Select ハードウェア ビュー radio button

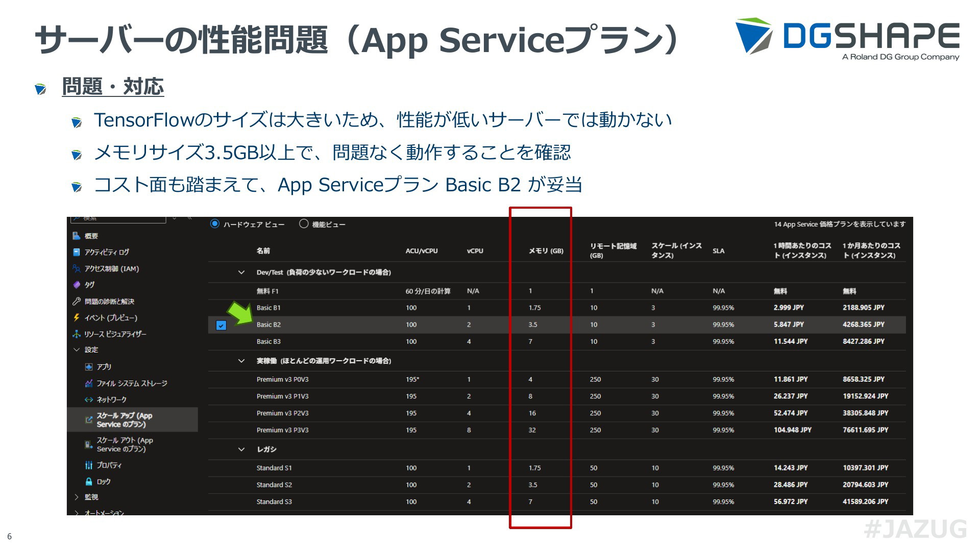215,223
